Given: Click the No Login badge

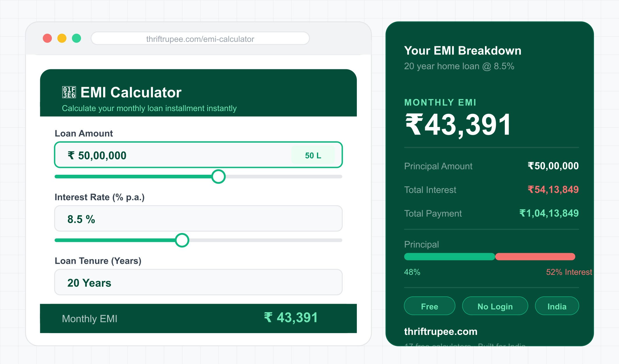Looking at the screenshot, I should click(x=495, y=306).
